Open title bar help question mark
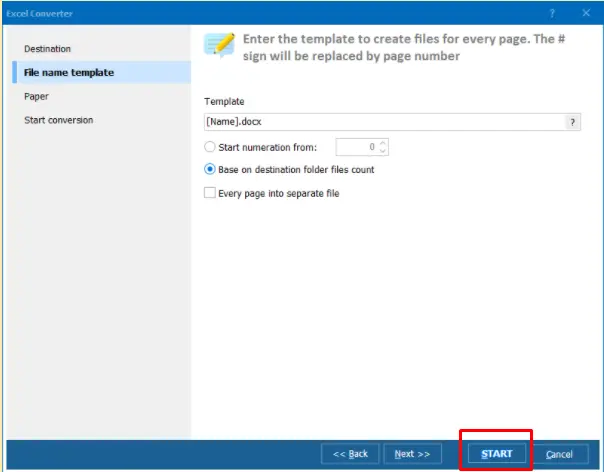 click(552, 13)
